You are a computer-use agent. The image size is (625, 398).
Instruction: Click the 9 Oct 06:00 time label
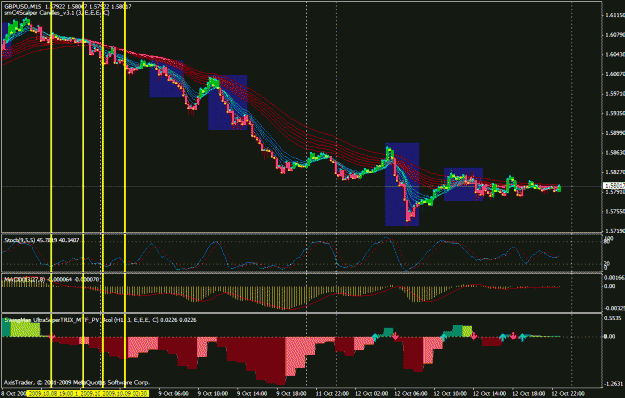click(173, 394)
